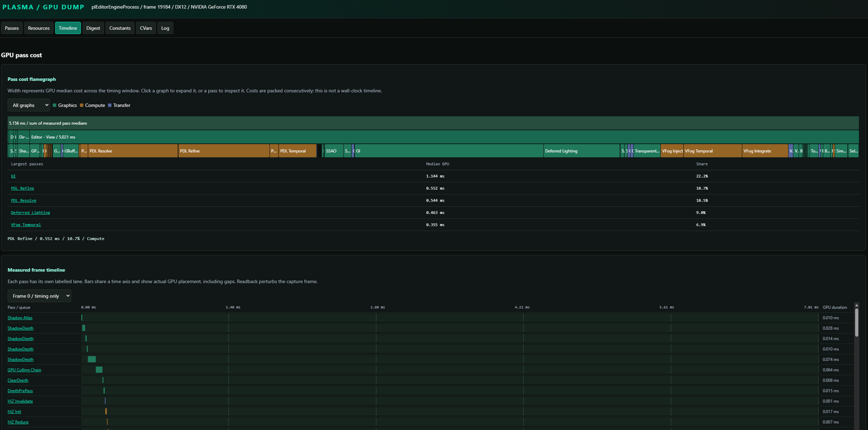Open the HiZ Init pass link
The image size is (868, 430).
click(14, 412)
